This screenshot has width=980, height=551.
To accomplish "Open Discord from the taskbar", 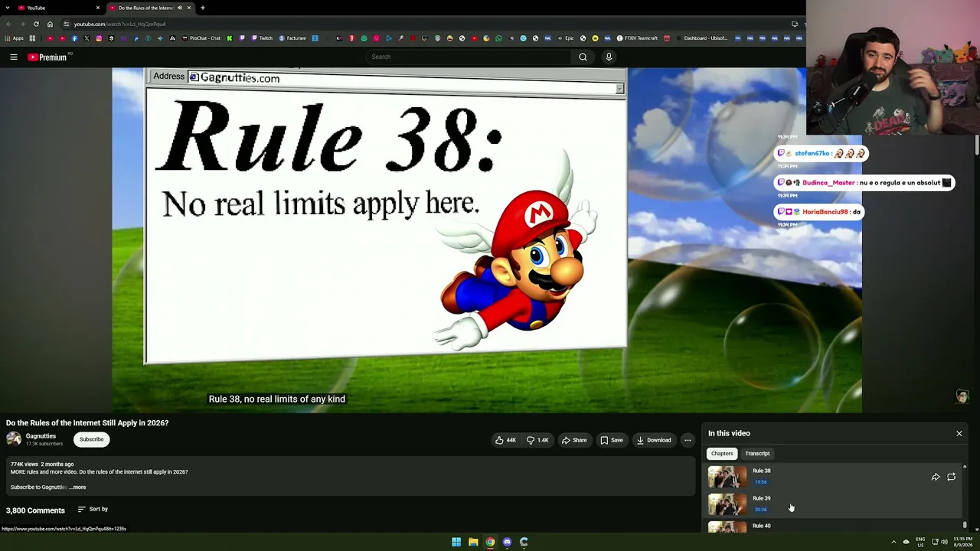I will pos(507,542).
